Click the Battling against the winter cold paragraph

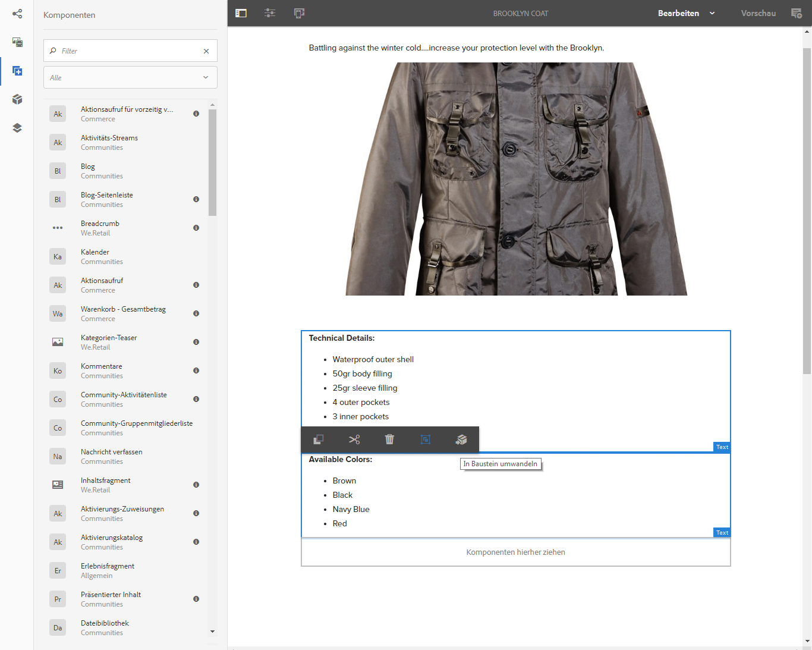click(457, 48)
